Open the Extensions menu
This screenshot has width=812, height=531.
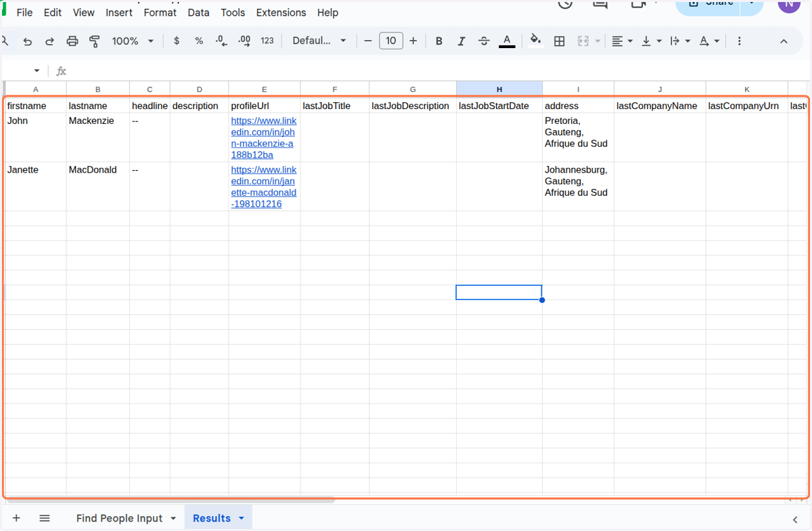[x=281, y=12]
